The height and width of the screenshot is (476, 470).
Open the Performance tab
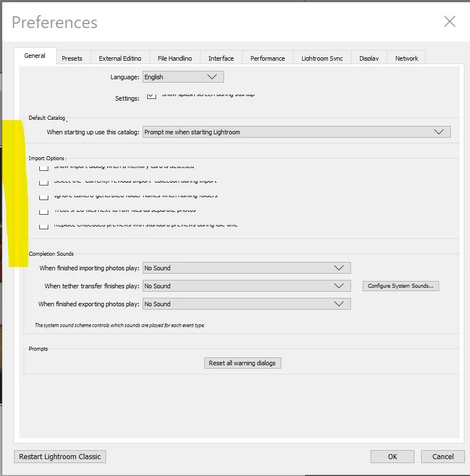(268, 58)
